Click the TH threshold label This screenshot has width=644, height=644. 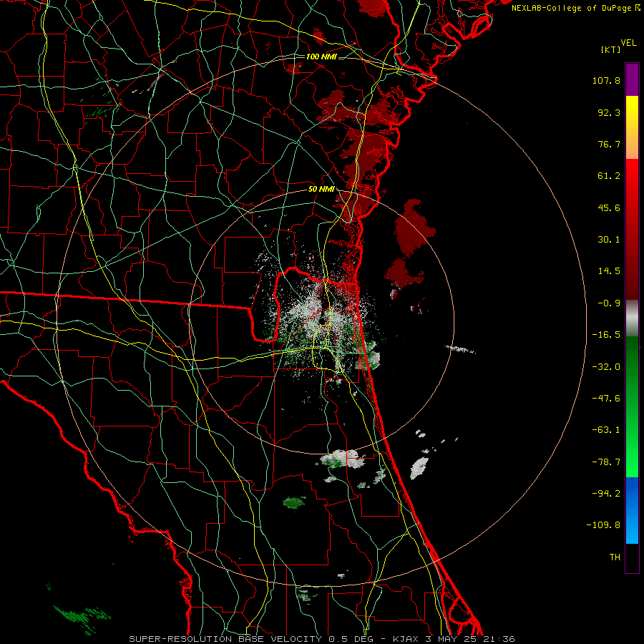615,557
